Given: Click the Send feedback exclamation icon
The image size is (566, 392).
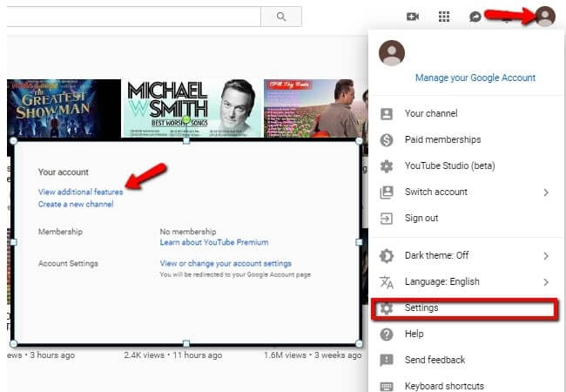Looking at the screenshot, I should (x=387, y=361).
